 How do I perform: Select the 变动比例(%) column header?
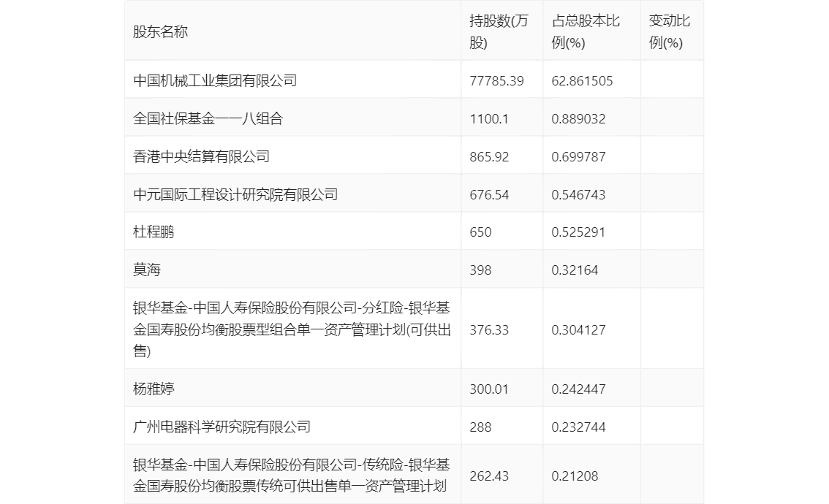pyautogui.click(x=670, y=31)
